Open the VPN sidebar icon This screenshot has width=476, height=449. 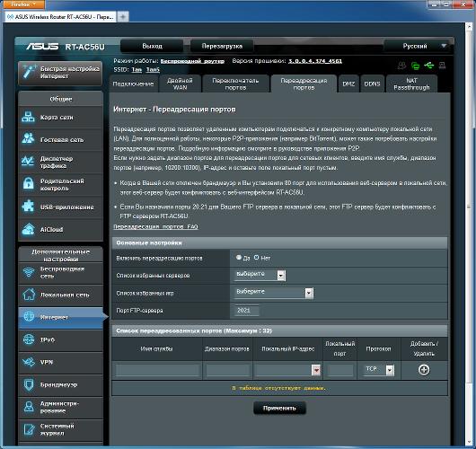29,362
